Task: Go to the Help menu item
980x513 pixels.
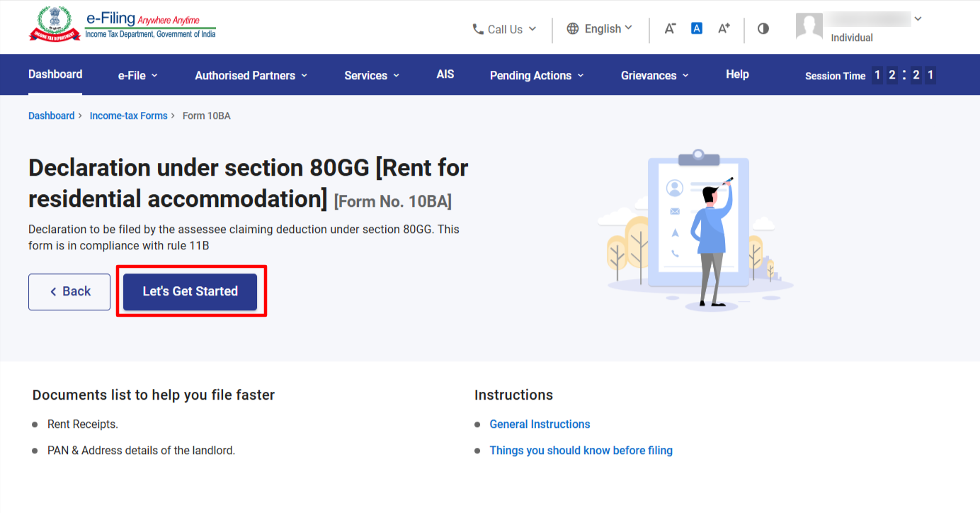Action: [737, 74]
